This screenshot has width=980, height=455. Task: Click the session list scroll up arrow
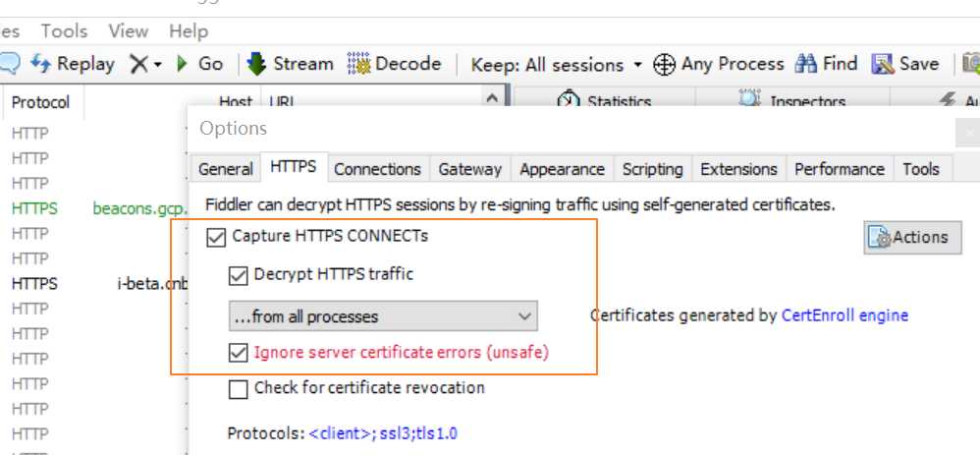pos(492,99)
